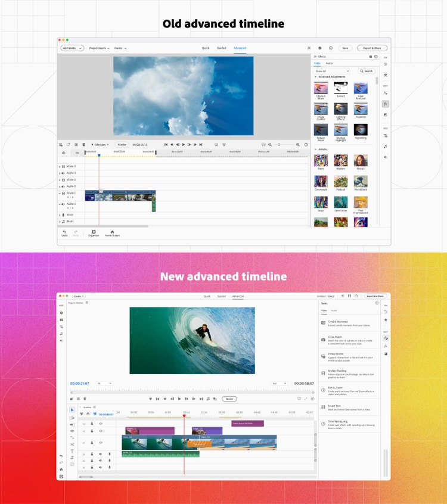This screenshot has width=447, height=504.
Task: Toggle A1 microphone record in new window
Action: (x=109, y=454)
